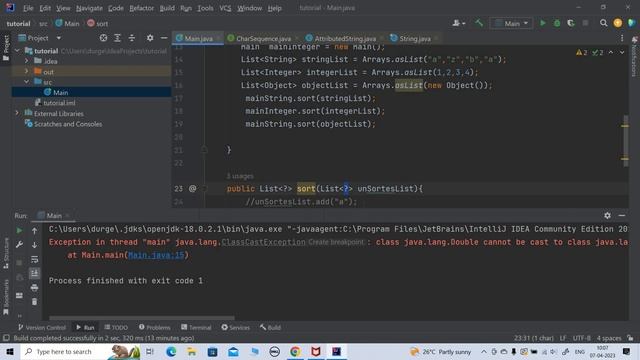Screen dimensions: 640x360
Task: Open LF line separator selector
Action: tap(562, 338)
